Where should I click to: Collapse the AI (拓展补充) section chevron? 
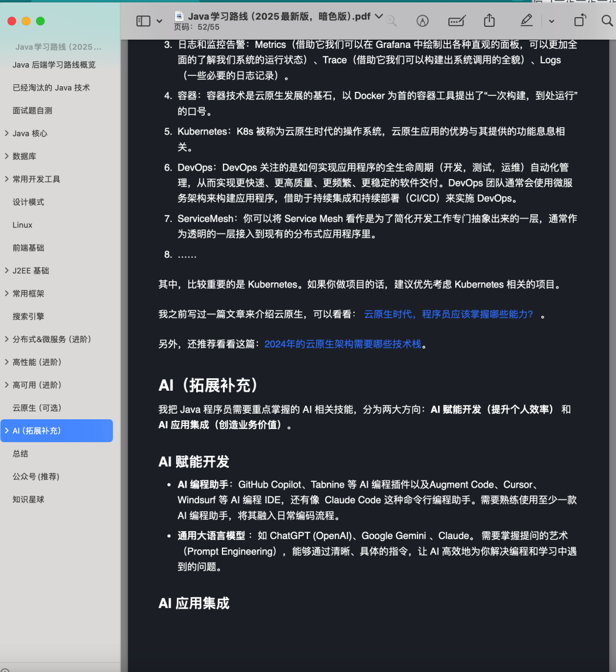click(6, 431)
